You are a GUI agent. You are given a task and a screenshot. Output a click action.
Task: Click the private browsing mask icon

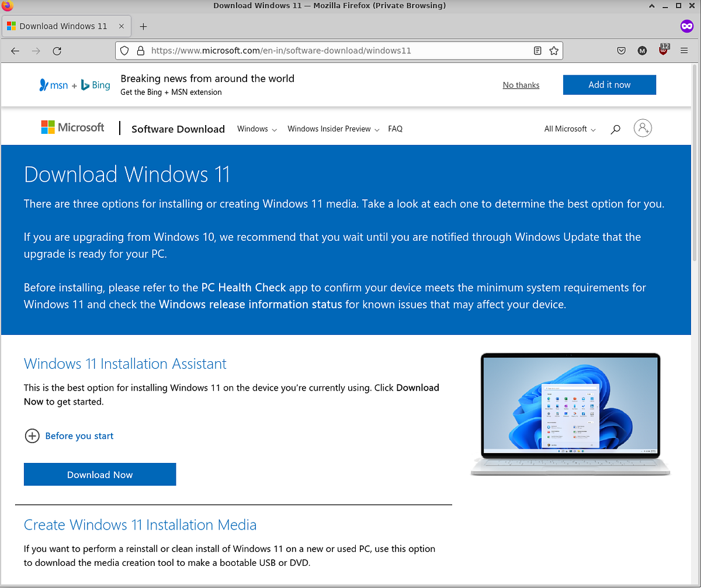686,26
